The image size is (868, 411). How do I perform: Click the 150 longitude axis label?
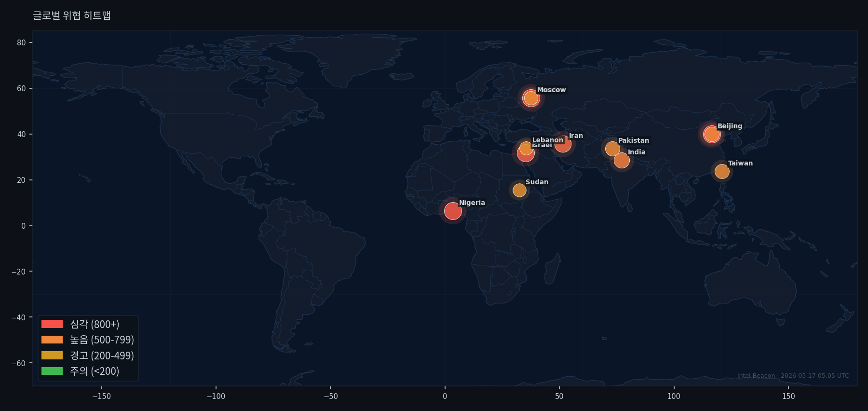click(788, 397)
